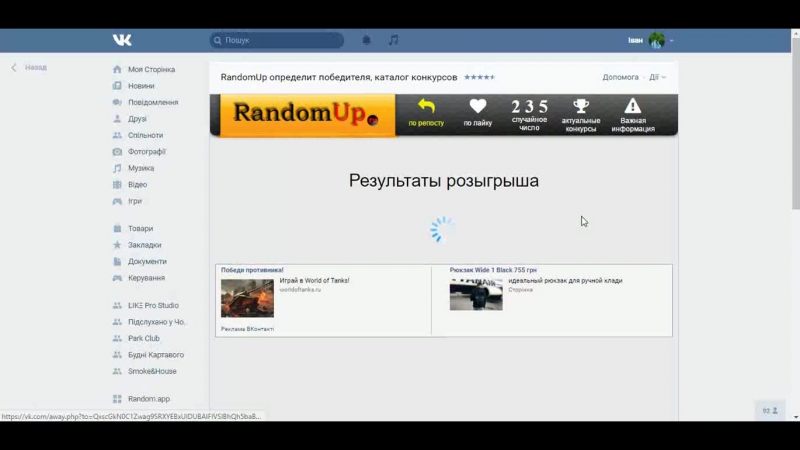800x450 pixels.
Task: Open the music note icon in header
Action: point(393,40)
